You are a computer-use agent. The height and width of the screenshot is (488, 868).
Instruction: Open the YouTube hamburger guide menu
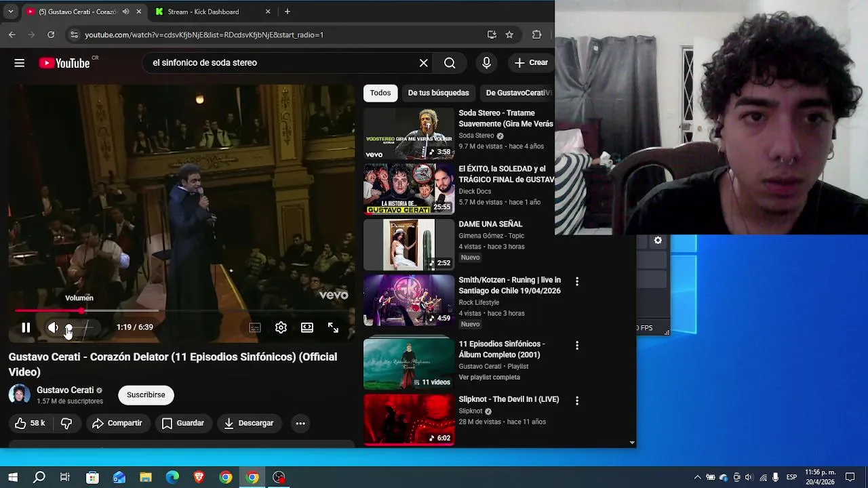[x=20, y=63]
